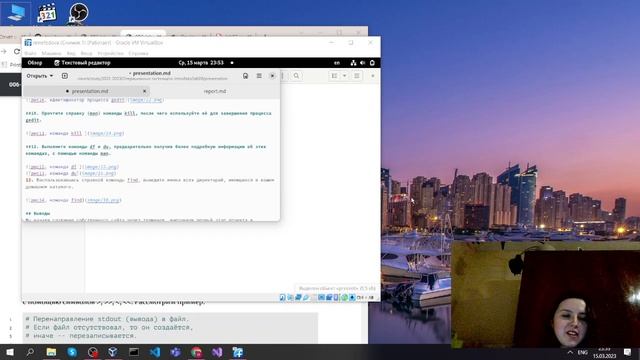Click the Открыть button in text editor
The height and width of the screenshot is (360, 640).
pos(37,76)
